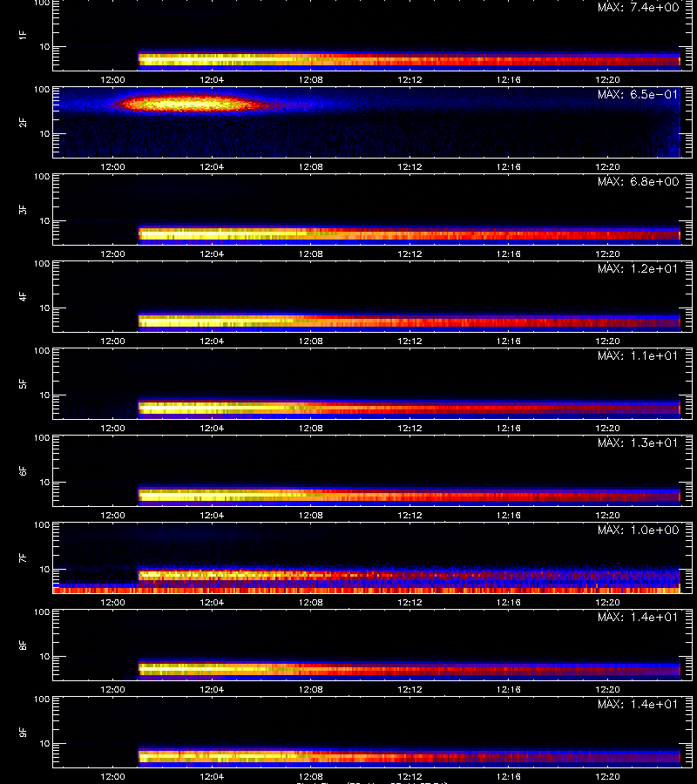This screenshot has height=784, width=697.
Task: Click the bright yellow blob in panel 2F
Action: [189, 104]
